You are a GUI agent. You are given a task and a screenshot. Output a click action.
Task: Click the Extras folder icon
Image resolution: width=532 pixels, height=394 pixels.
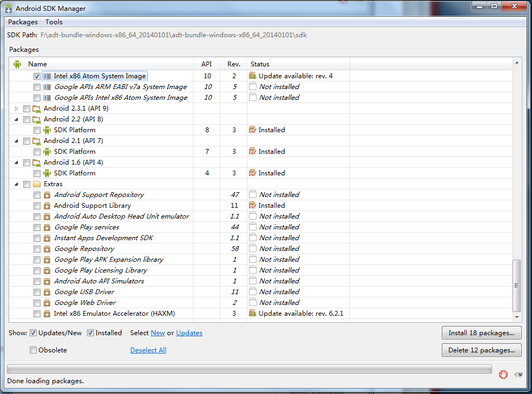(37, 184)
